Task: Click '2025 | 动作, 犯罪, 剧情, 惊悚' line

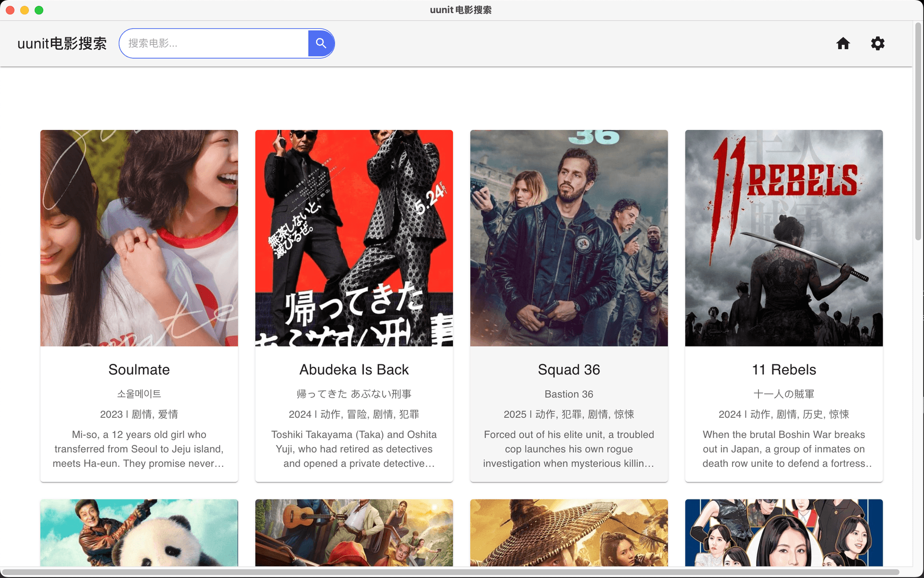Action: point(569,414)
